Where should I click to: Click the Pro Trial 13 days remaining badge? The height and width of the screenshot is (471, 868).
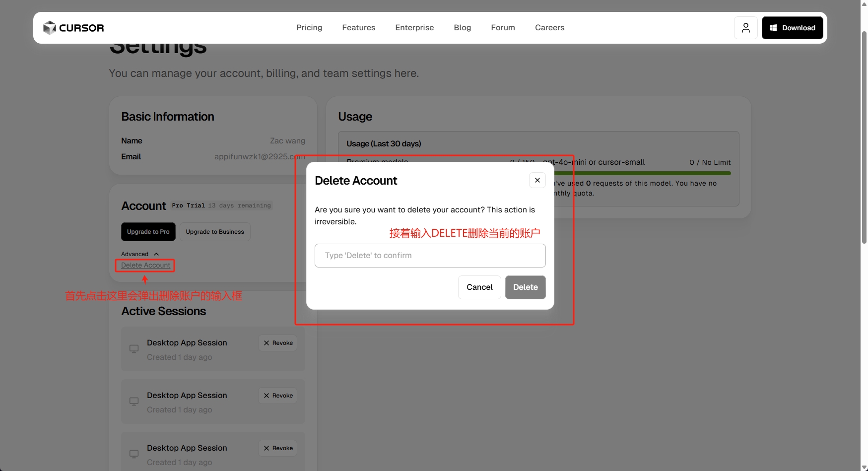pyautogui.click(x=222, y=205)
